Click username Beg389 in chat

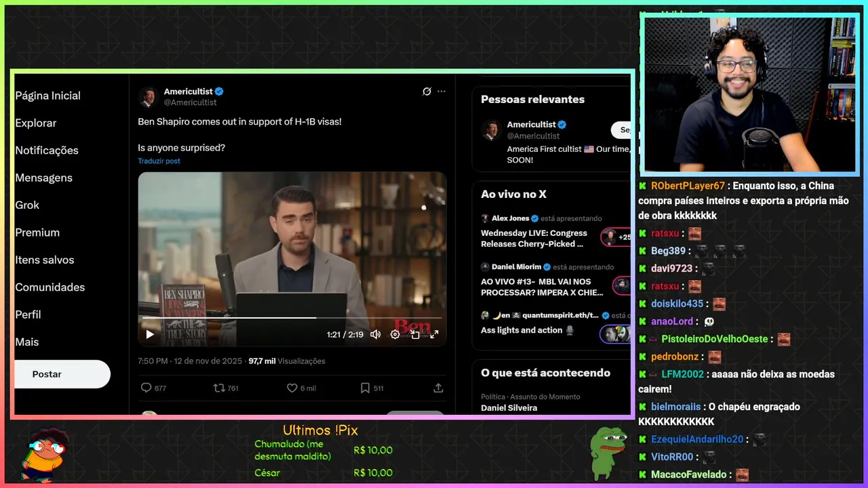point(668,251)
